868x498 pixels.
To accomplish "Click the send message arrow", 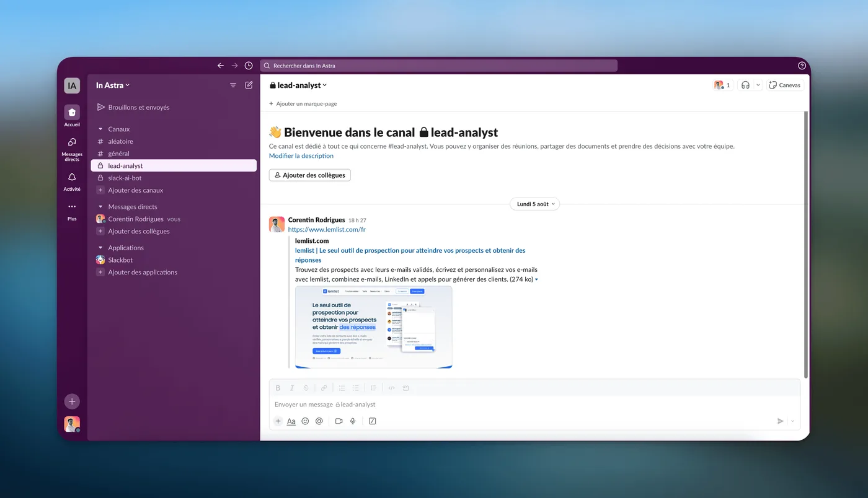I will pos(780,421).
